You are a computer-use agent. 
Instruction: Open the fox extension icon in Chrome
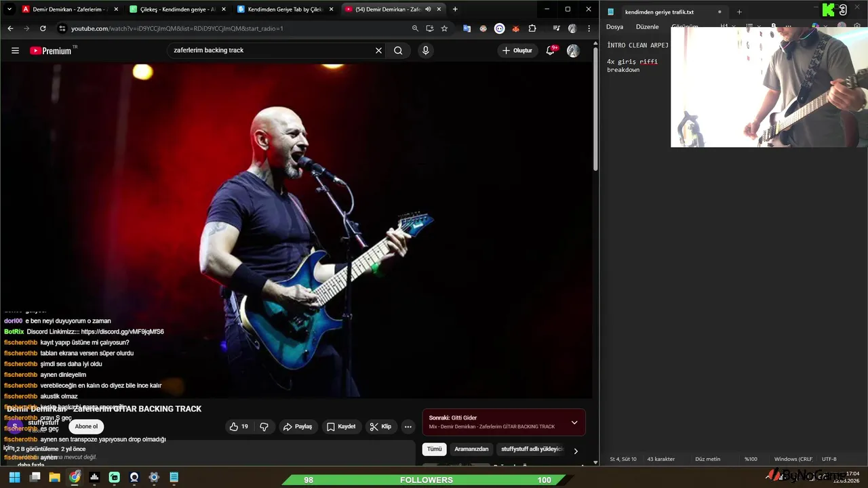pyautogui.click(x=516, y=28)
